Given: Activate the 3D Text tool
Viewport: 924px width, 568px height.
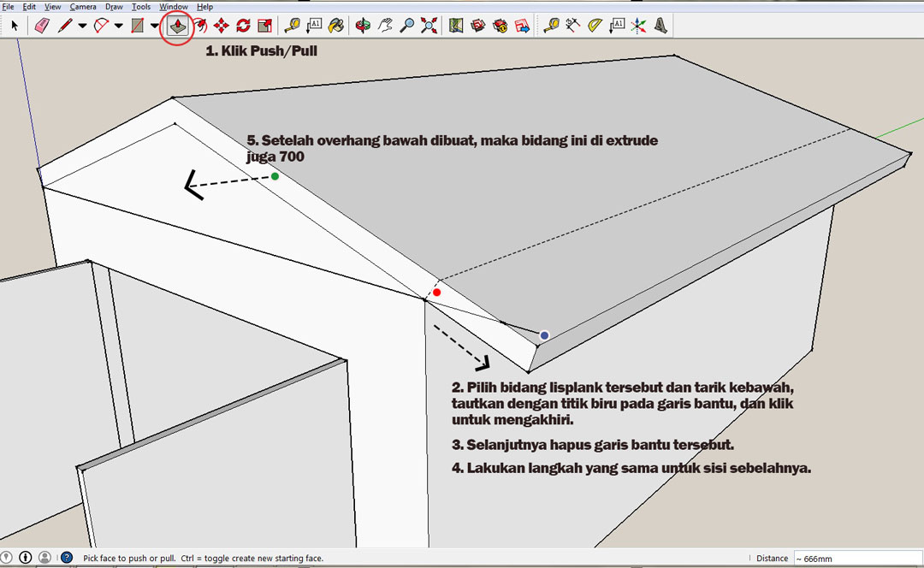Looking at the screenshot, I should pos(660,26).
